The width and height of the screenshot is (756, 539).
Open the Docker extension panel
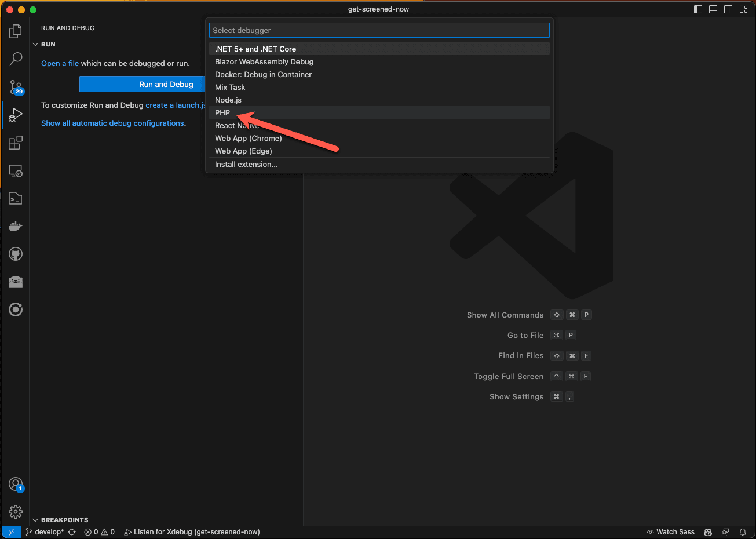15,226
